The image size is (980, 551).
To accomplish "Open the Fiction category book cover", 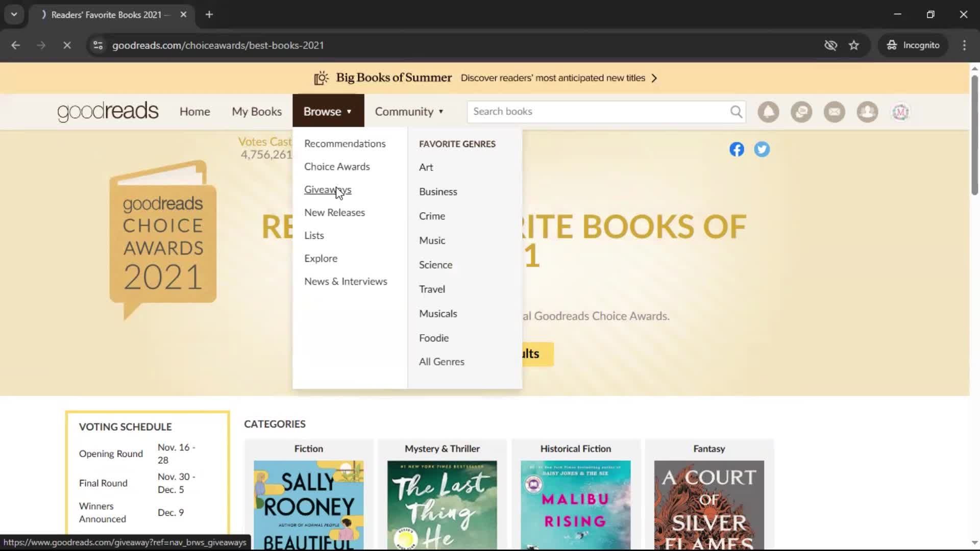I will pyautogui.click(x=309, y=505).
